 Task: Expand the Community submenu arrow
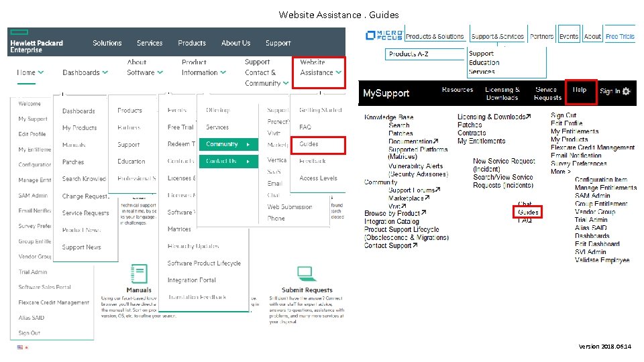tap(248, 145)
